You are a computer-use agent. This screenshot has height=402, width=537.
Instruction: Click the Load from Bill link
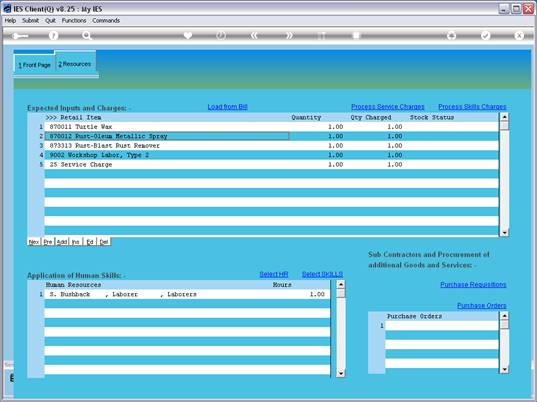[227, 107]
